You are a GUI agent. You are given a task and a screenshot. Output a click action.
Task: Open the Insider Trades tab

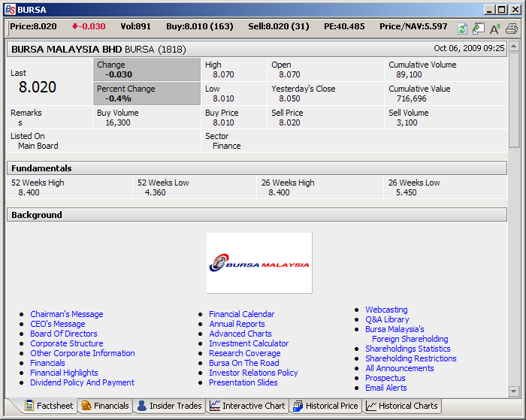[169, 406]
